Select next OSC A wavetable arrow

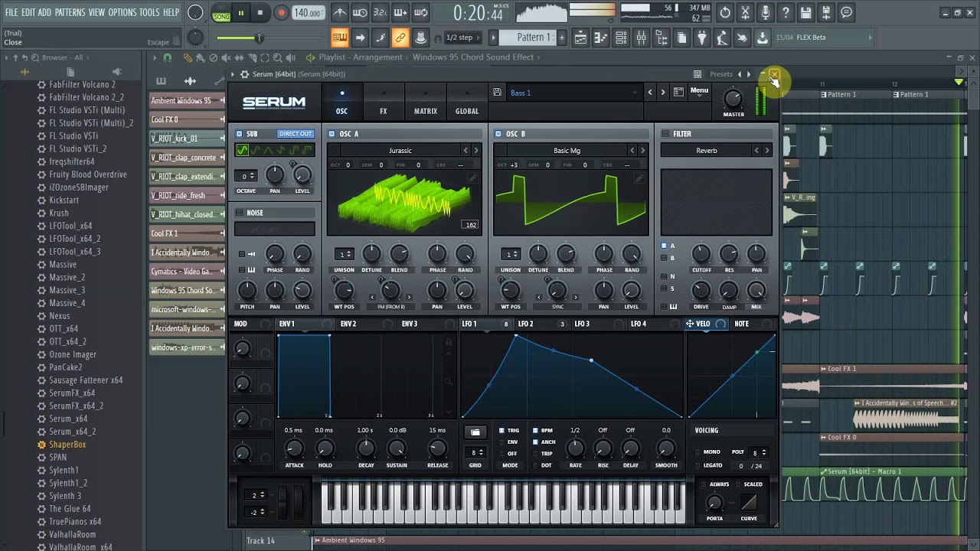pyautogui.click(x=475, y=151)
